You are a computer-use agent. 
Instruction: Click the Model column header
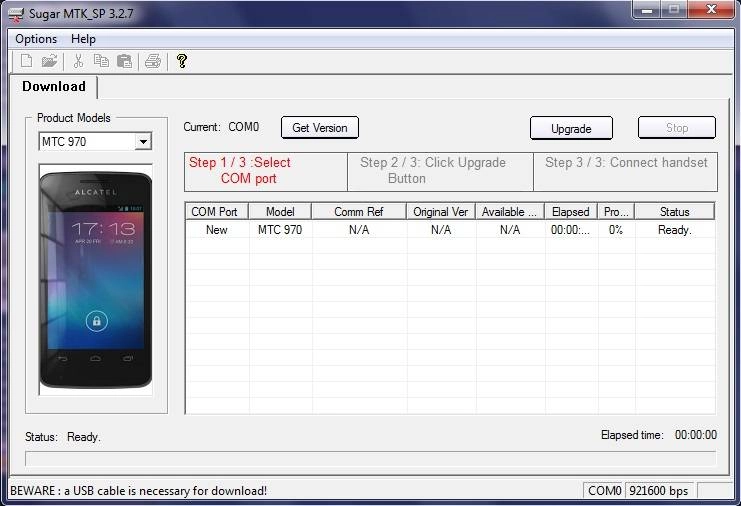point(280,212)
